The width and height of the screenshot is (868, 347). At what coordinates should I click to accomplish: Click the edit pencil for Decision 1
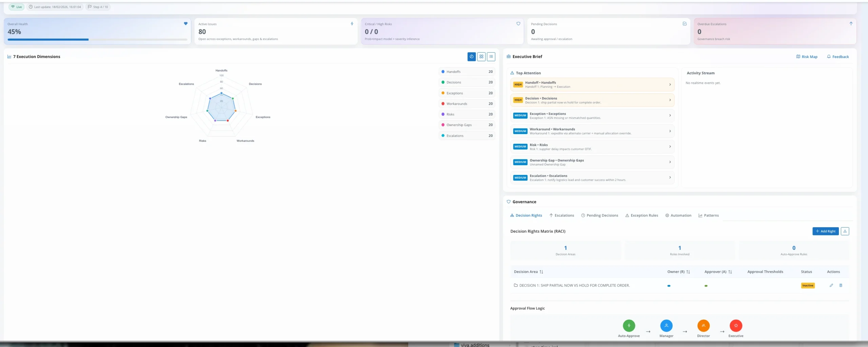point(831,285)
